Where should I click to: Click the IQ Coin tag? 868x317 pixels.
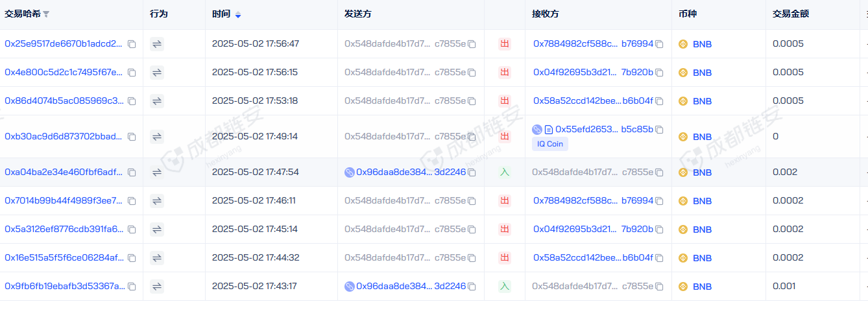point(550,144)
